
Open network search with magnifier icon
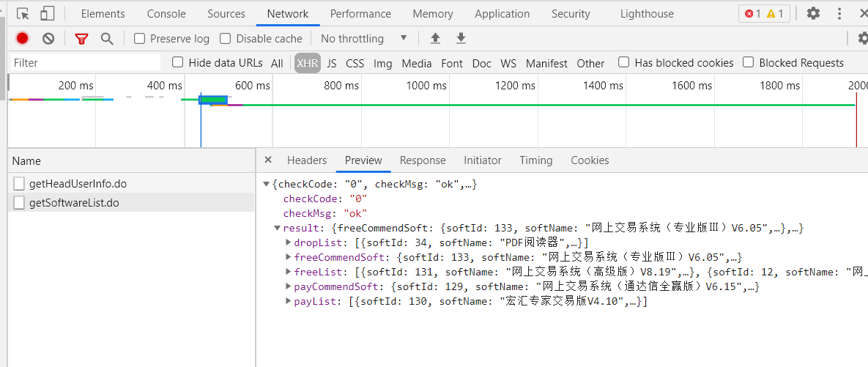(107, 38)
